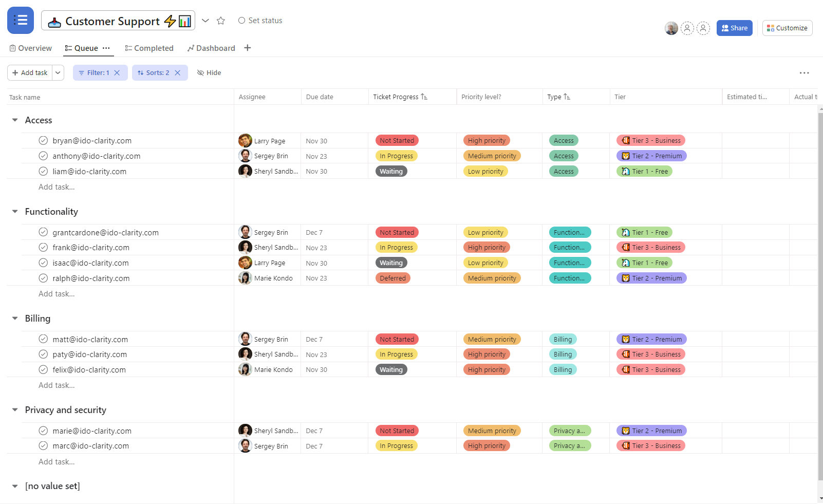Check off the marie@ido-clarity.com task
The image size is (823, 504).
(x=43, y=430)
